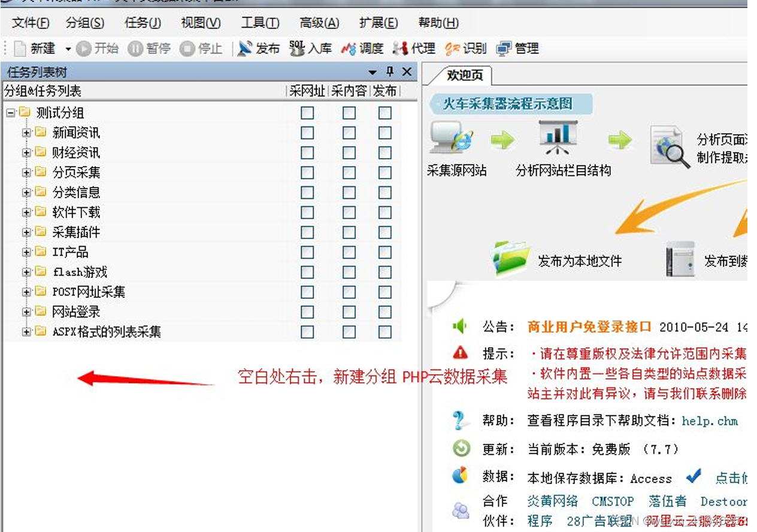The image size is (757, 532).
Task: Open the 分组(S) menu
Action: pos(85,23)
